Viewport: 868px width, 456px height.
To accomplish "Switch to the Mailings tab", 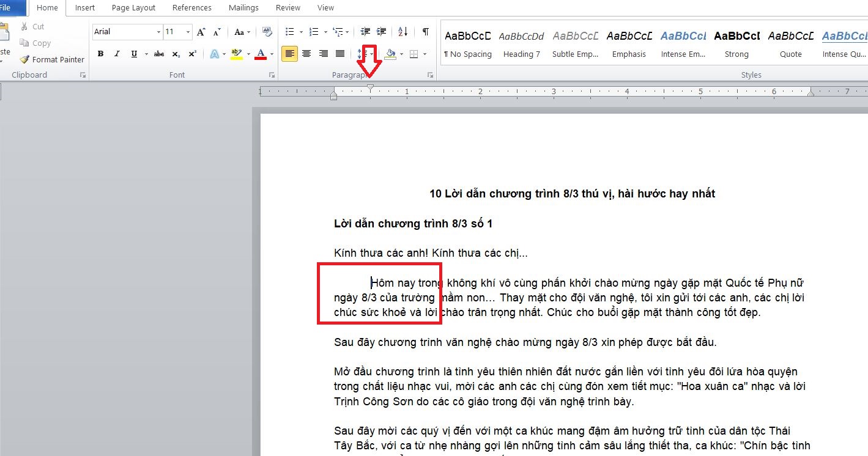I will (243, 7).
